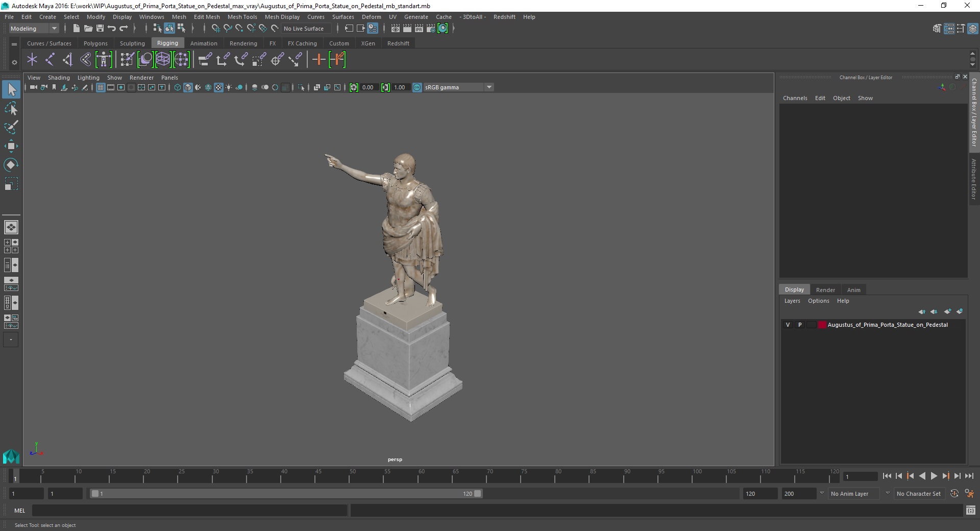Activate the Rotate tool

(11, 165)
